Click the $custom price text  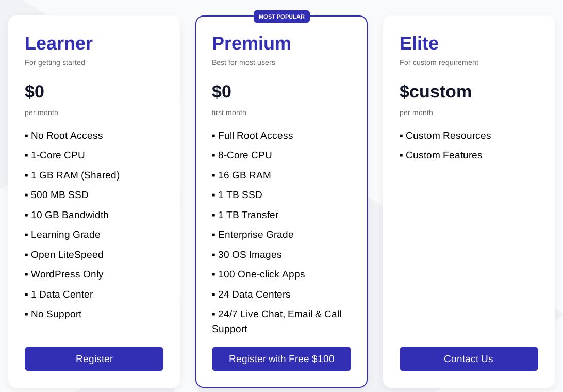pyautogui.click(x=436, y=92)
